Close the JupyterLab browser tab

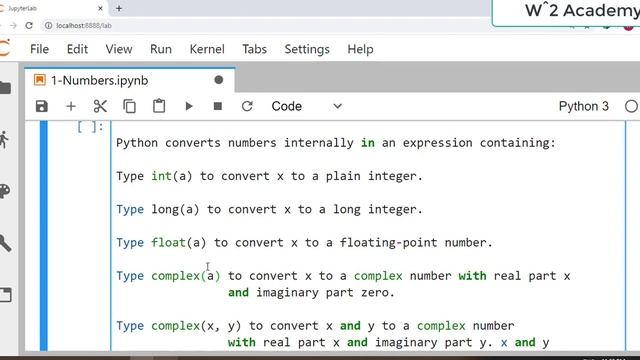(100, 8)
